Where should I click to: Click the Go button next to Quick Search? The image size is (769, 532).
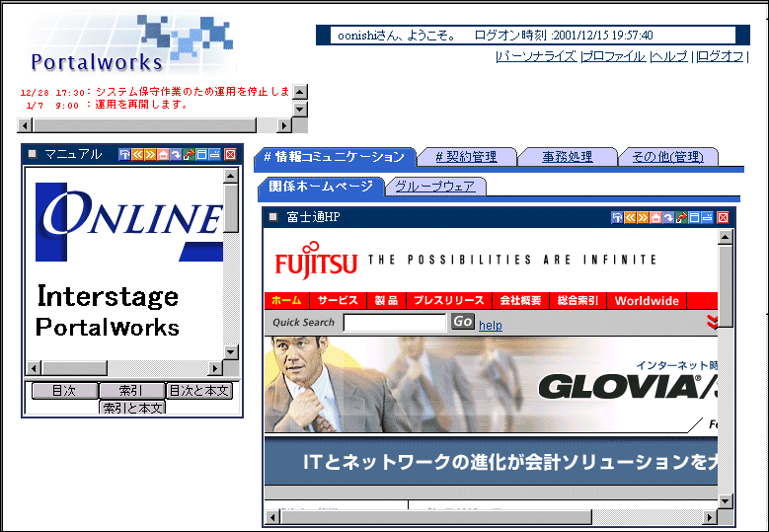coord(462,322)
